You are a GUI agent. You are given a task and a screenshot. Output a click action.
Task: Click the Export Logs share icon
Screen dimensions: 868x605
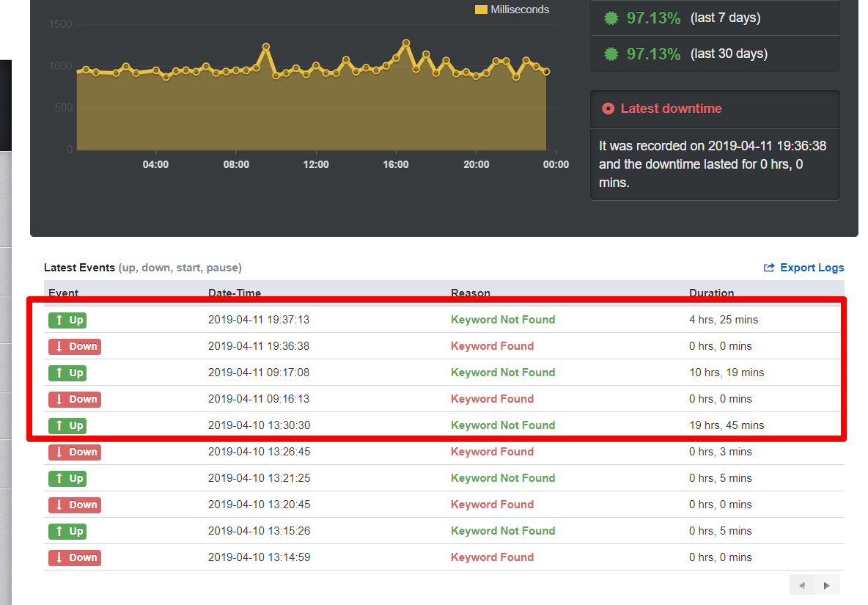click(769, 268)
